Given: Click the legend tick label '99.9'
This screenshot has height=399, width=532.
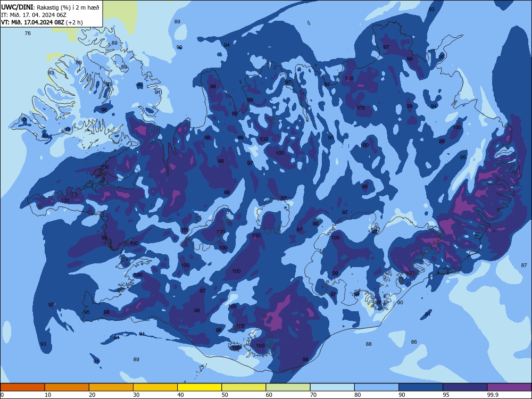Looking at the screenshot, I should pyautogui.click(x=493, y=395).
